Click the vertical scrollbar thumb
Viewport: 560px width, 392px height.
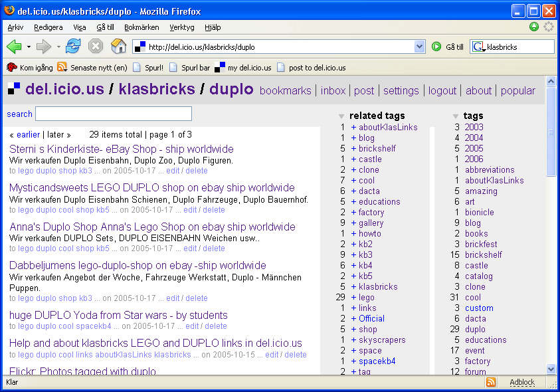click(551, 131)
